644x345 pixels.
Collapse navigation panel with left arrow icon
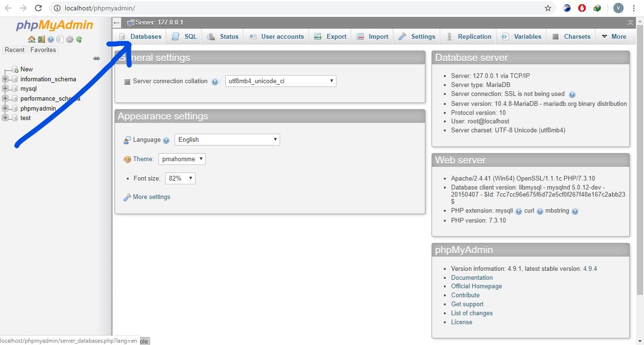[x=117, y=23]
